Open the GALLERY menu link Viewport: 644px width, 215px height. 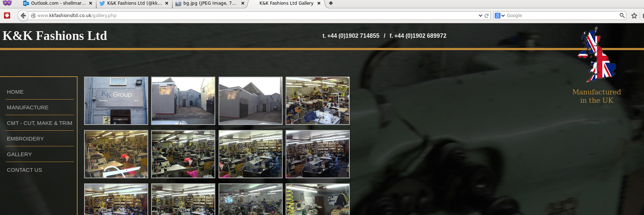(x=19, y=154)
